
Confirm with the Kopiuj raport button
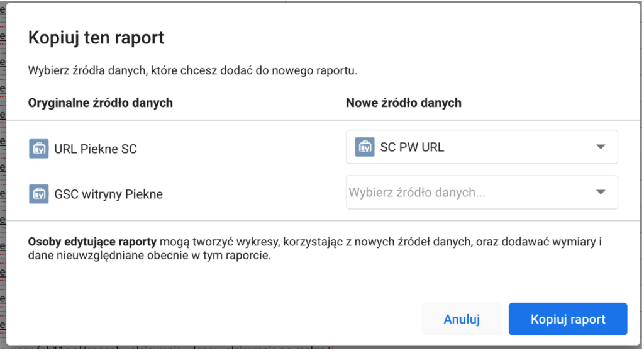coord(567,319)
